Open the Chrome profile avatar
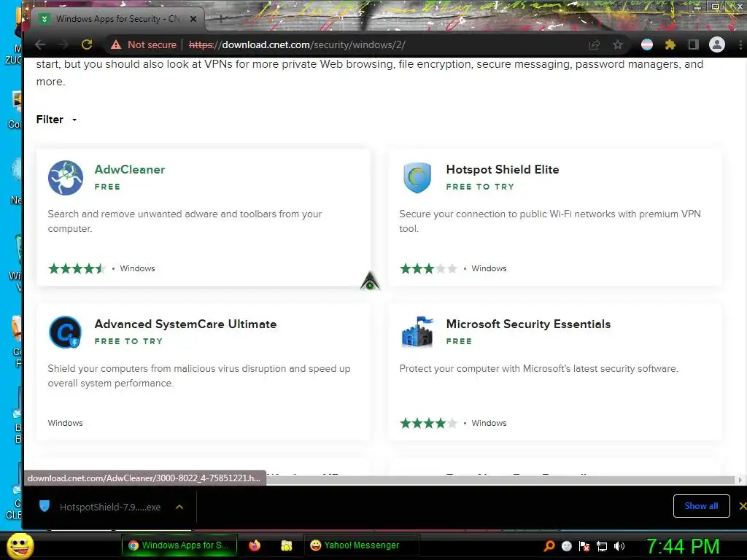 click(x=716, y=44)
